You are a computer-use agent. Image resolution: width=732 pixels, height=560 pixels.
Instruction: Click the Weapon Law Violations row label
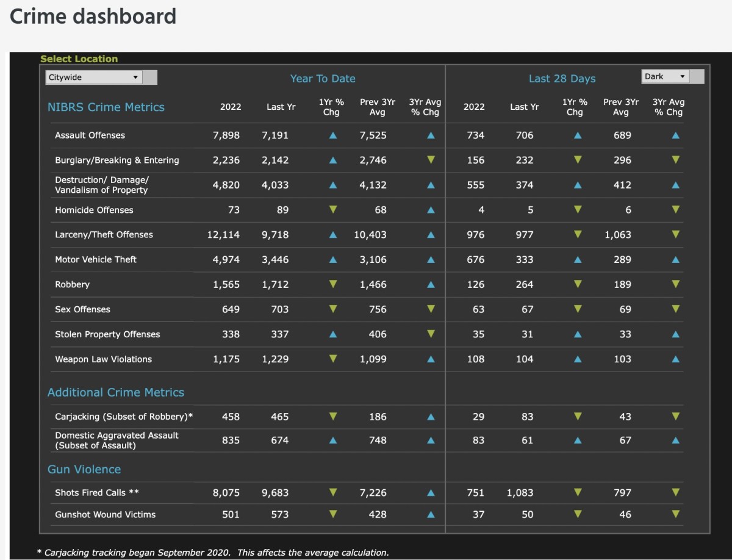[x=103, y=359]
